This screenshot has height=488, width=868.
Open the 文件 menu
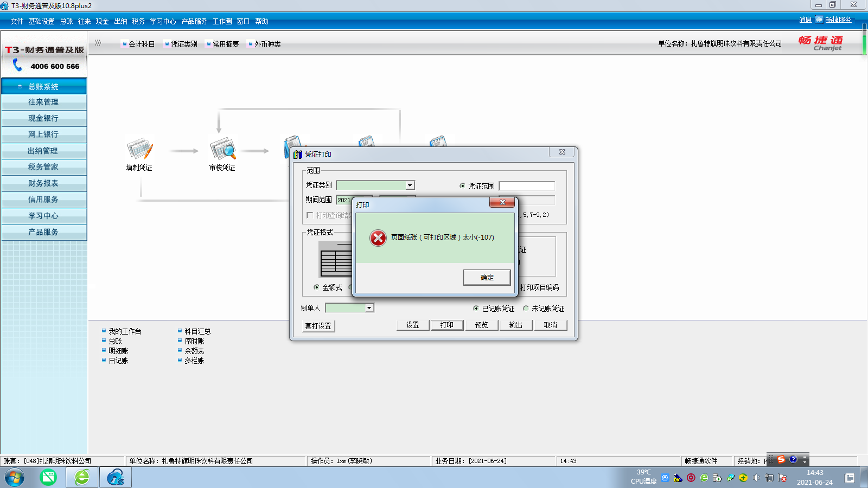coord(17,21)
